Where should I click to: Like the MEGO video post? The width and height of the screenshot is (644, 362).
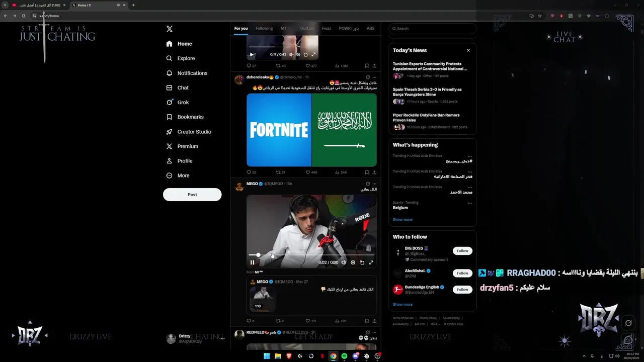(x=310, y=321)
